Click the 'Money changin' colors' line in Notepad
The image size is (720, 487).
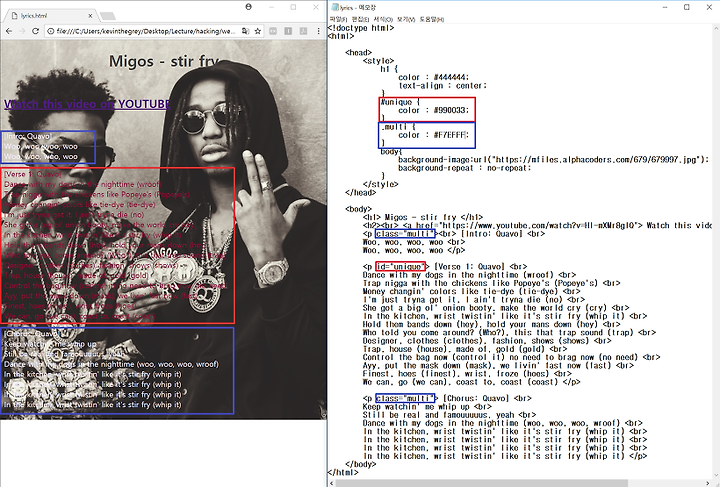coord(473,291)
